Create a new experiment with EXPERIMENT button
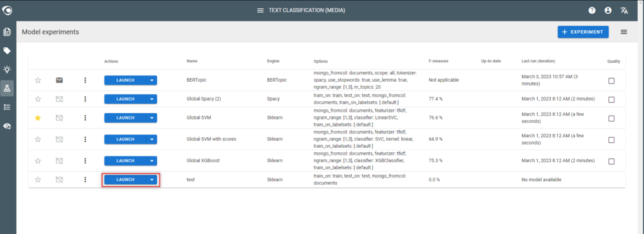 point(583,32)
